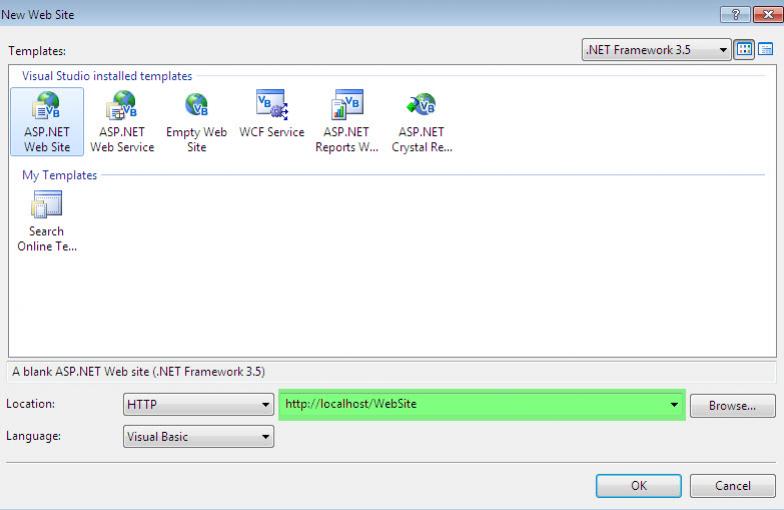Click the help question mark button
The height and width of the screenshot is (510, 784).
coord(735,14)
